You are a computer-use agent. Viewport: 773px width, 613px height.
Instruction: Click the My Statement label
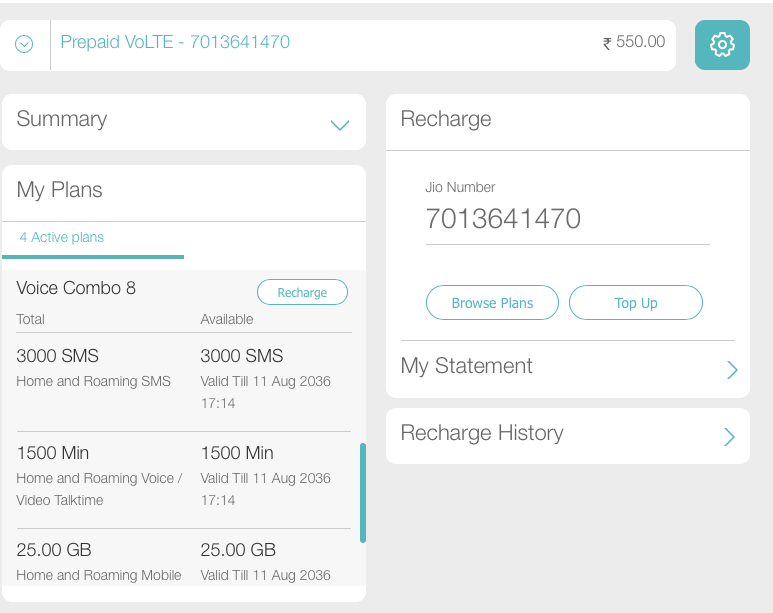[466, 366]
